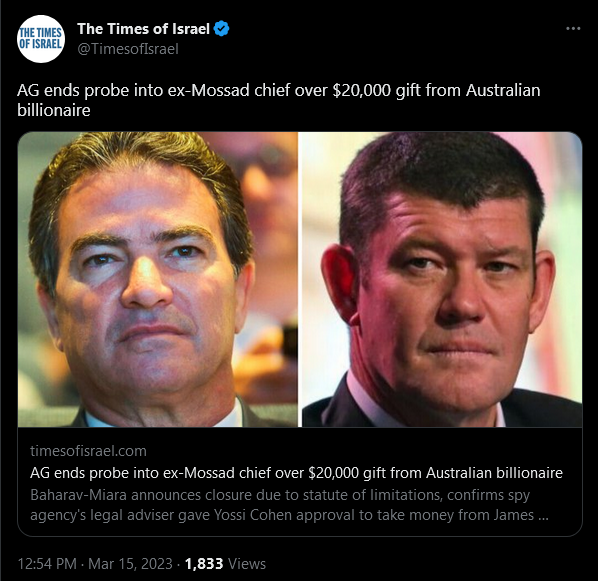Click the 12:54 PM timestamp
The height and width of the screenshot is (581, 598).
coord(47,564)
